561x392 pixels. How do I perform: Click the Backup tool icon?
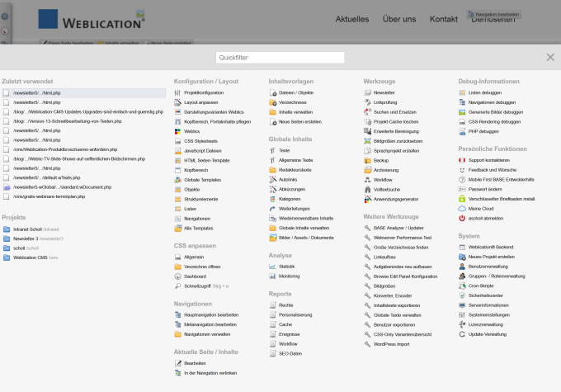pyautogui.click(x=367, y=160)
